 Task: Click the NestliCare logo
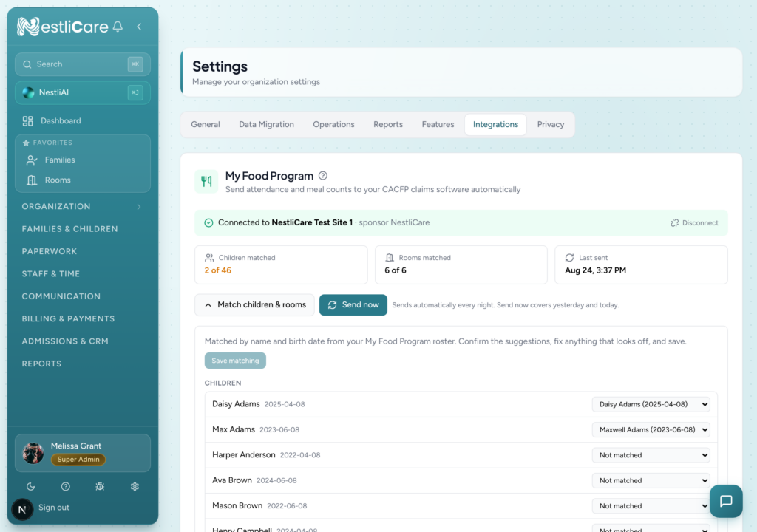coord(63,27)
